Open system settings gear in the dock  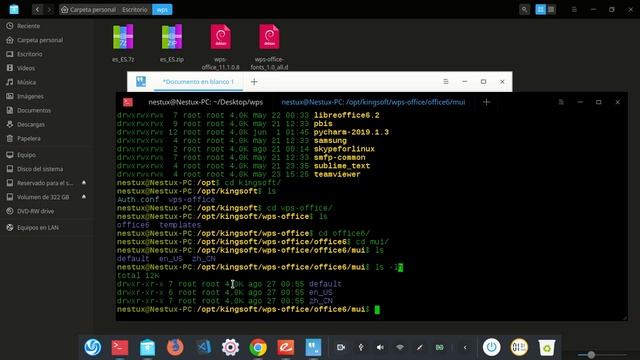pyautogui.click(x=231, y=347)
